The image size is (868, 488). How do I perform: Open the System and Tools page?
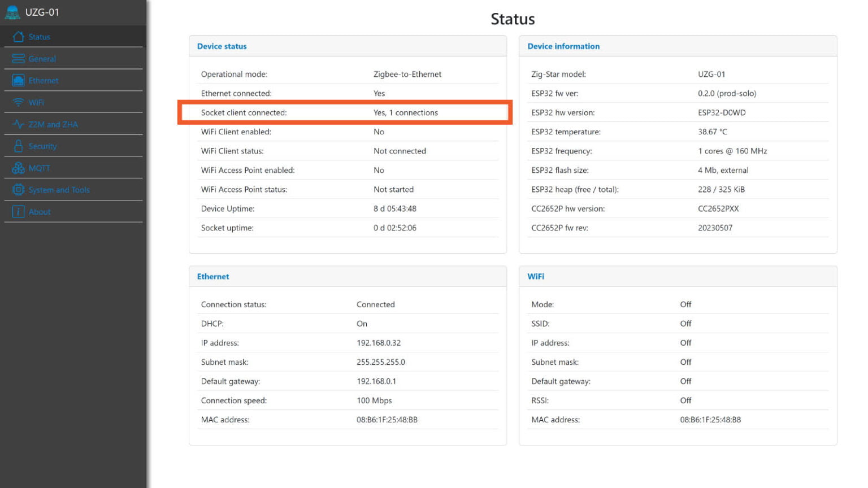pos(60,190)
